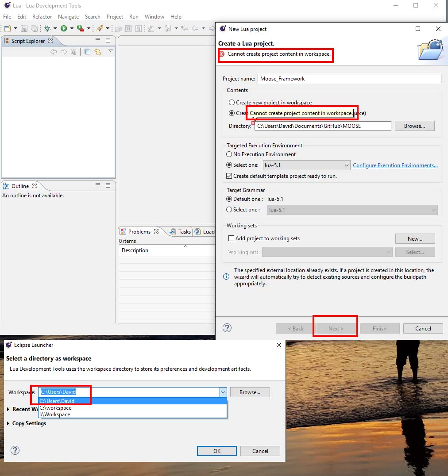Click help icon in Eclipse Launcher dialog
Screen dimensions: 448x476
coord(15,450)
